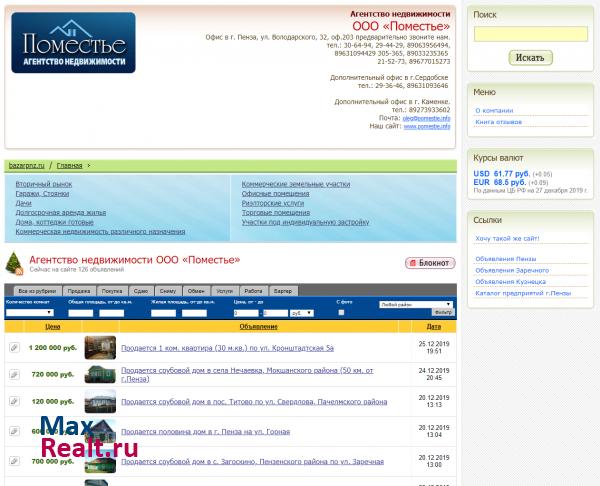Add the ул. Горная listing to notepad
This screenshot has height=486, width=600.
(14, 431)
